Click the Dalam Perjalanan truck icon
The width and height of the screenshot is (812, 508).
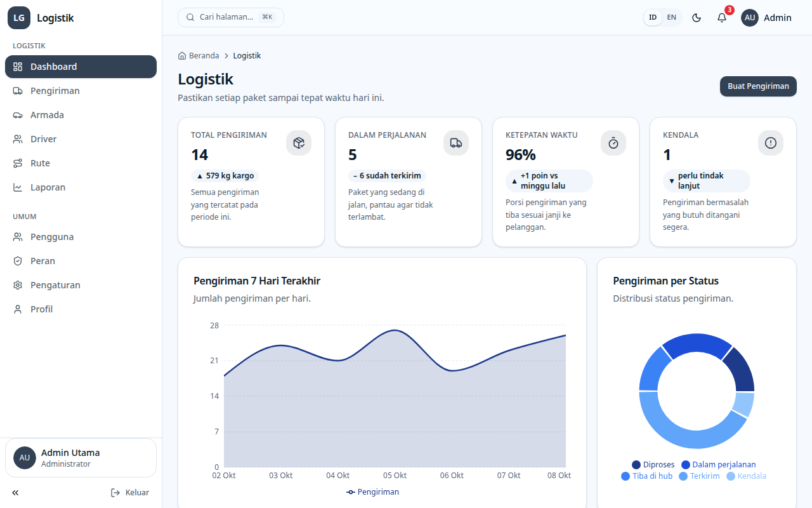[x=456, y=143]
